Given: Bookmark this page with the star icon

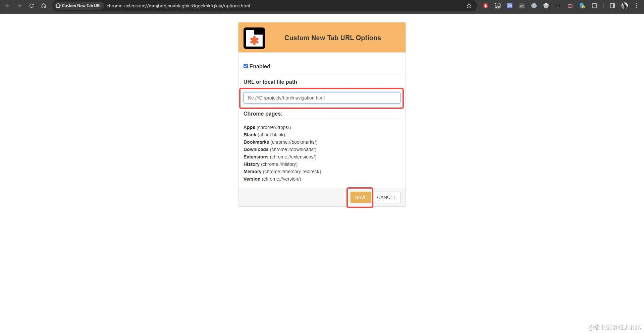Looking at the screenshot, I should tap(469, 6).
